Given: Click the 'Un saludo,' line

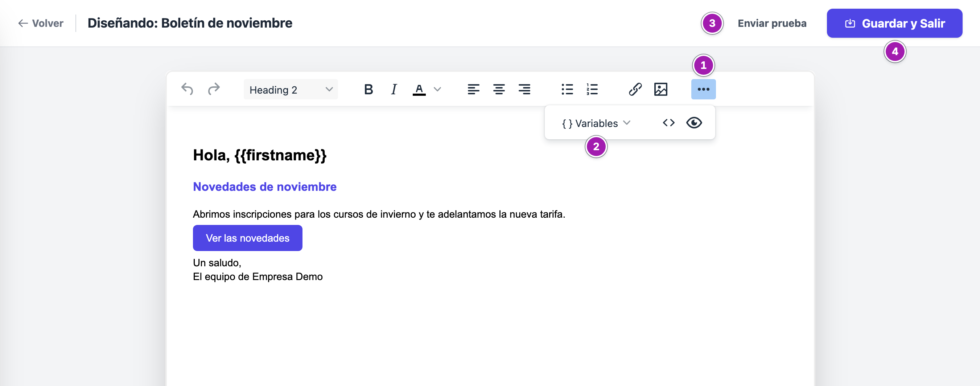Looking at the screenshot, I should 217,263.
